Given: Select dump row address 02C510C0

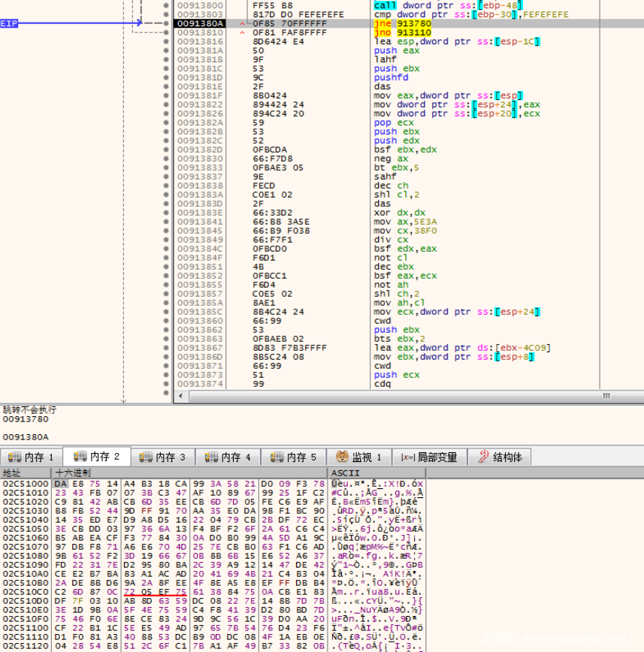Looking at the screenshot, I should coord(25,593).
